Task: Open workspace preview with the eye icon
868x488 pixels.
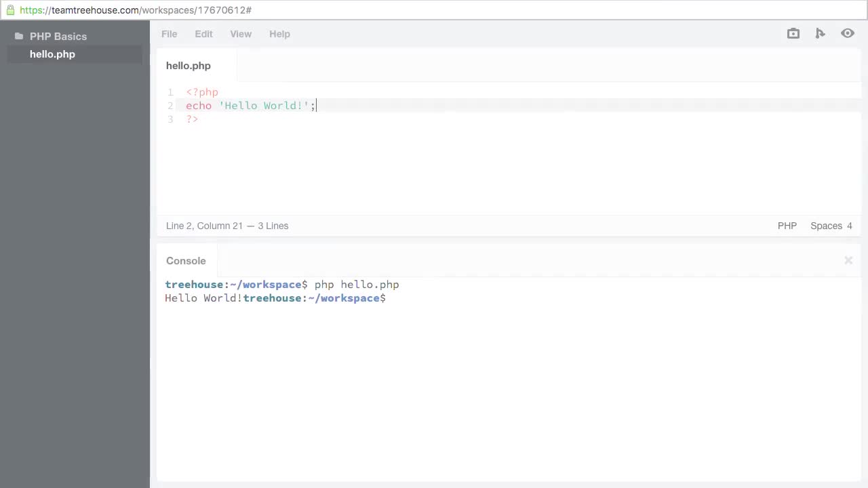Action: click(x=847, y=34)
